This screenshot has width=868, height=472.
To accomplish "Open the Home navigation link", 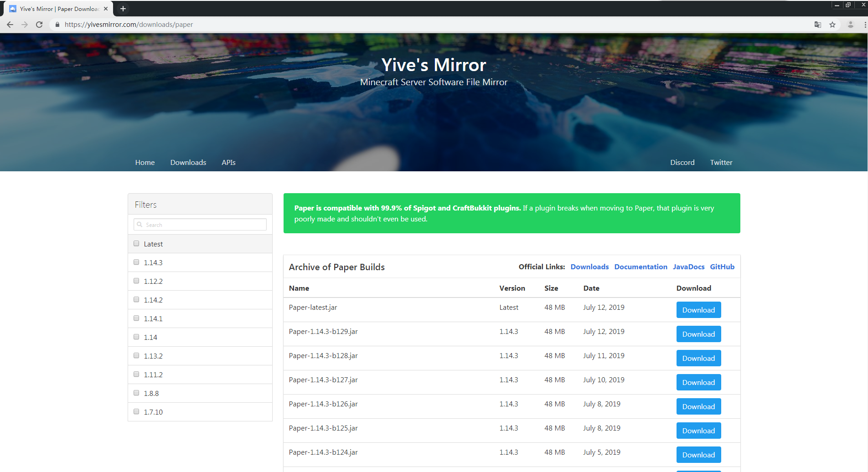I will click(145, 163).
